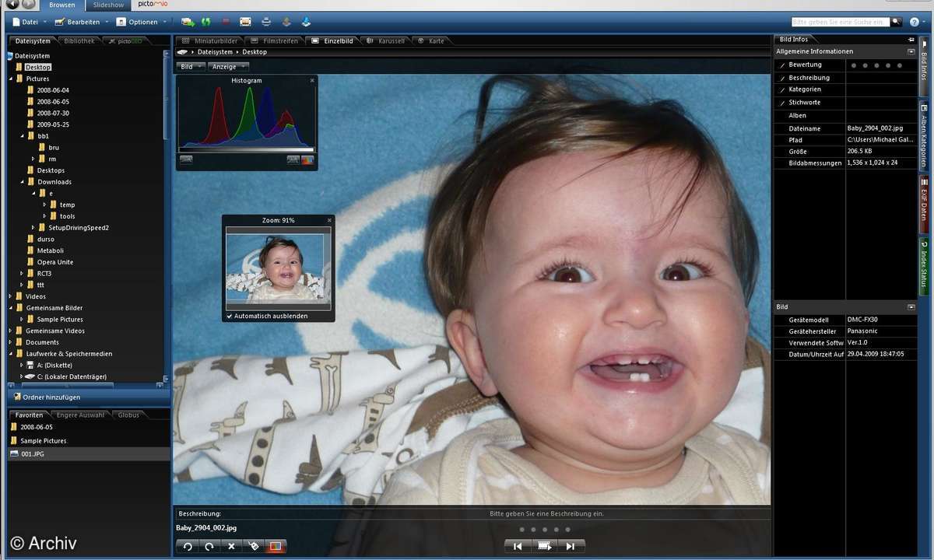Collapse the Downloads folder tree node
This screenshot has width=934, height=560.
(x=23, y=182)
